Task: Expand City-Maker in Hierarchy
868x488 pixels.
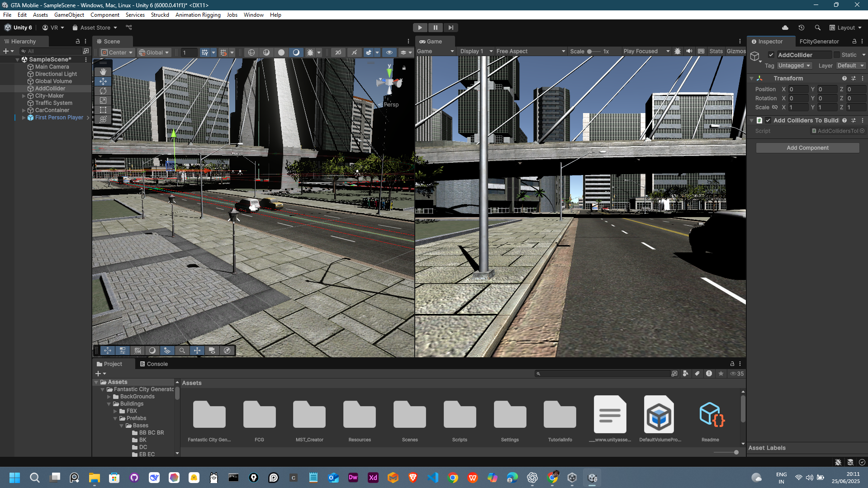Action: [x=24, y=96]
